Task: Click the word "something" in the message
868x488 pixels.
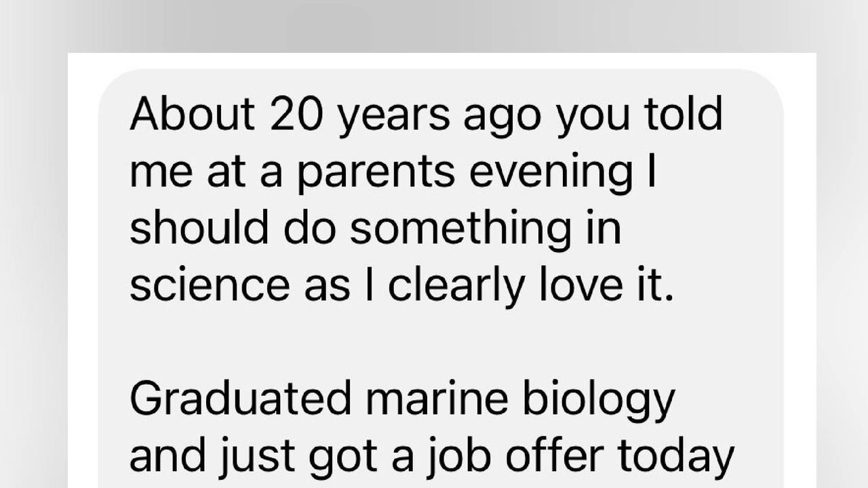Action: click(x=461, y=228)
